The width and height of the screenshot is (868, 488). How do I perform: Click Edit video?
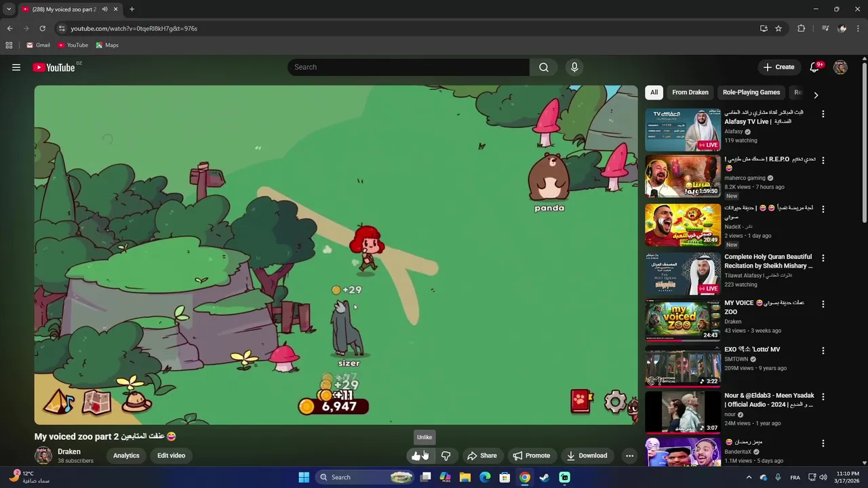[171, 455]
